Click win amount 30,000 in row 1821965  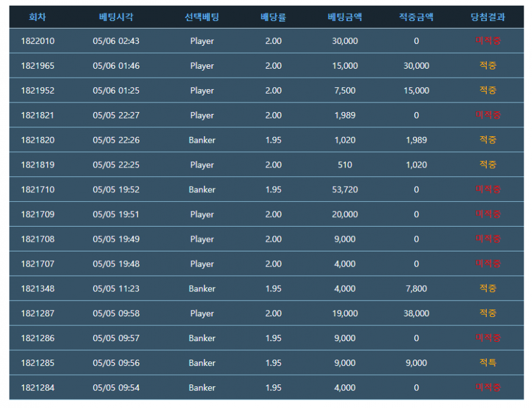tap(416, 66)
